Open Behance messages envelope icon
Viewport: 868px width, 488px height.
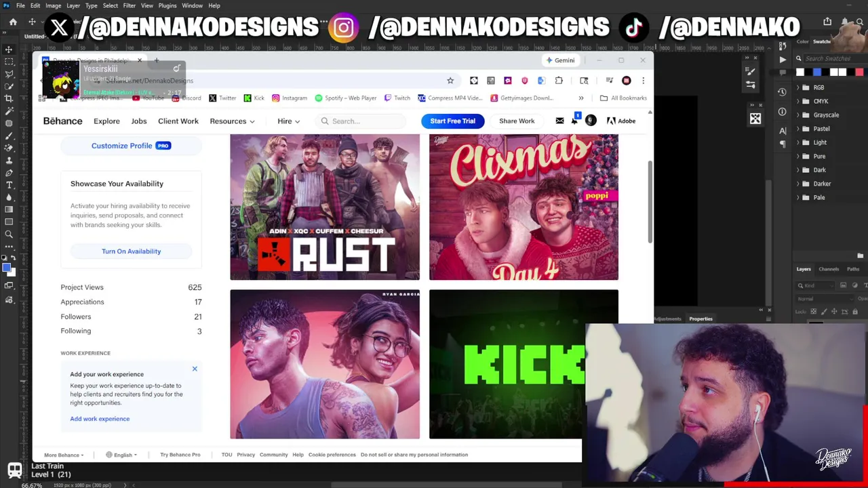click(x=559, y=121)
